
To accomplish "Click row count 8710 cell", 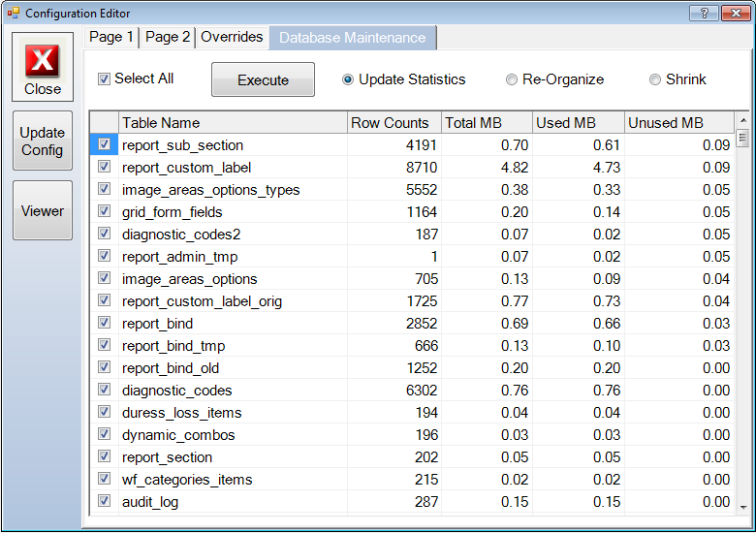I will pos(394,168).
